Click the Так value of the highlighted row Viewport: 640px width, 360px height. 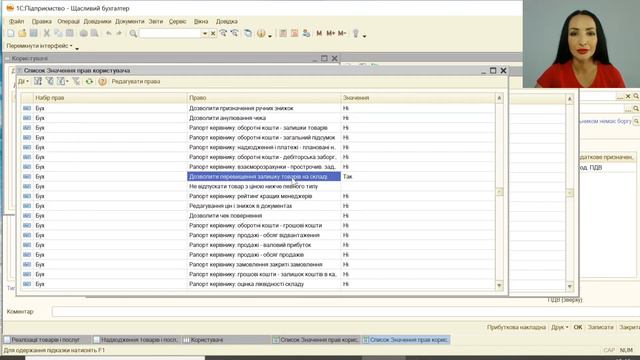point(348,176)
